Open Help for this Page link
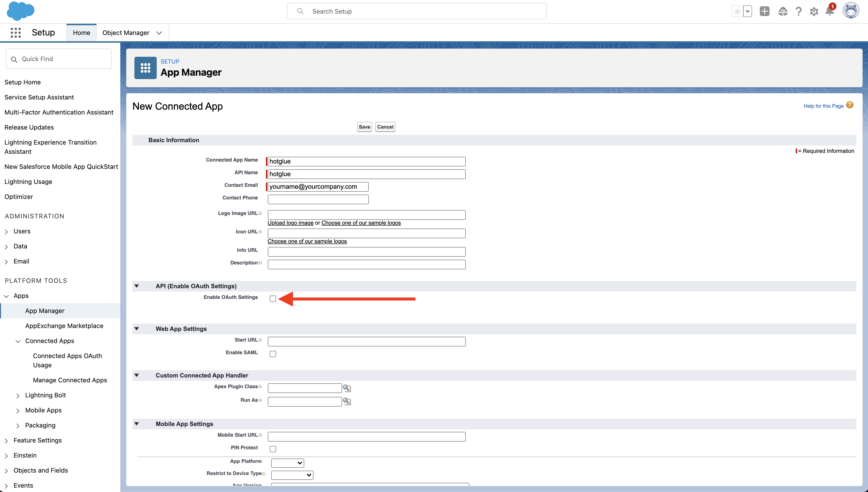Viewport: 868px width, 492px height. 823,106
